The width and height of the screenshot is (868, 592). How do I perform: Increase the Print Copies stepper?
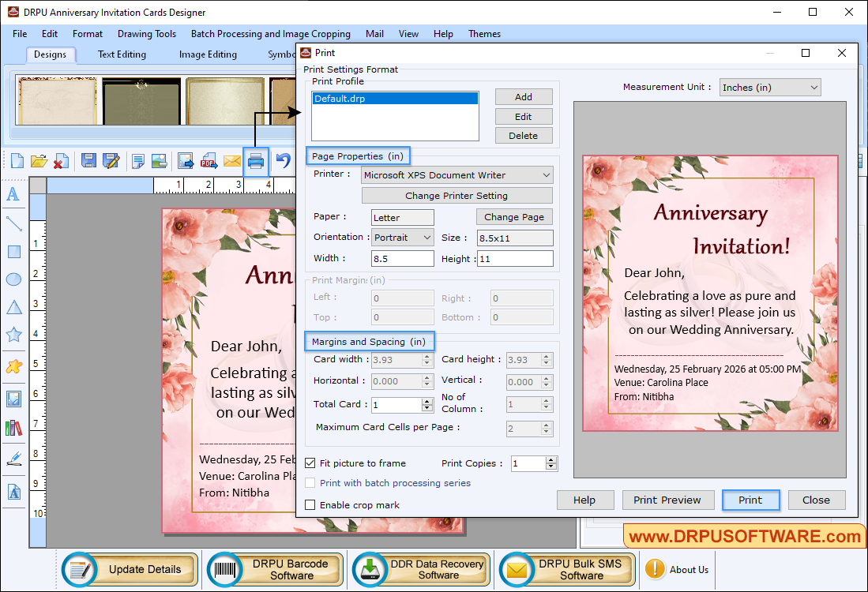pos(551,460)
